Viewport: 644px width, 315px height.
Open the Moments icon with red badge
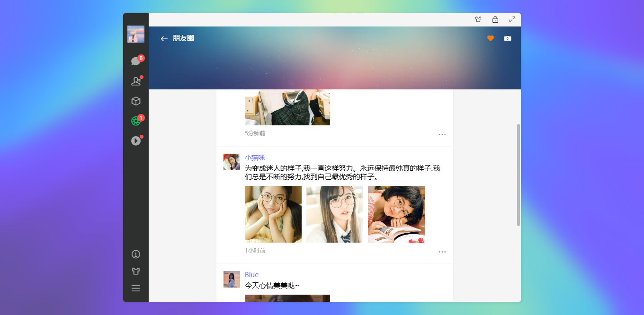tap(136, 121)
